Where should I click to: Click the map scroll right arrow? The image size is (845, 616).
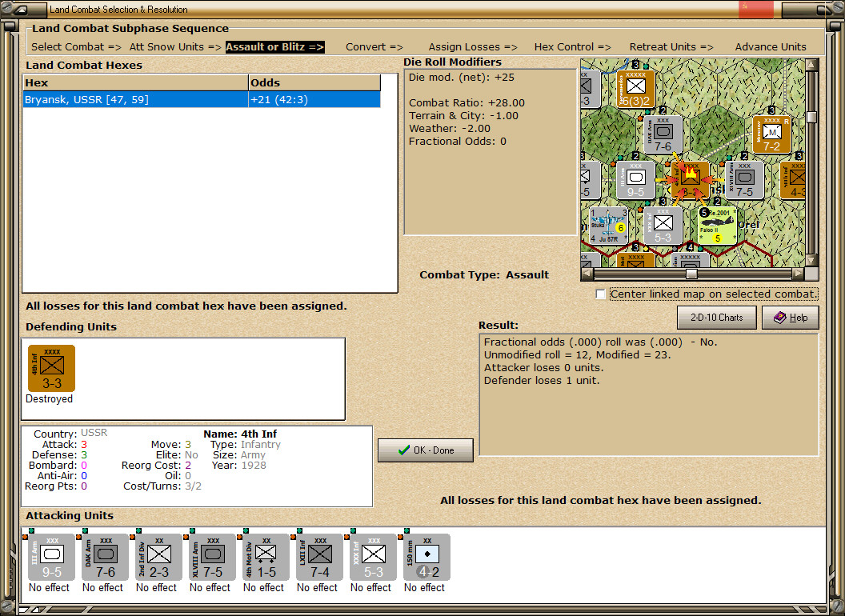click(x=798, y=274)
